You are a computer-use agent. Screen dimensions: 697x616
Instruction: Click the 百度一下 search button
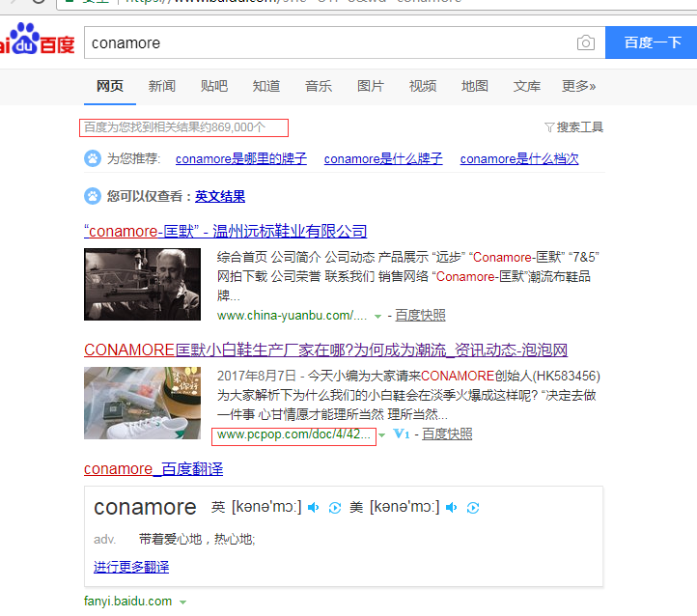point(652,42)
